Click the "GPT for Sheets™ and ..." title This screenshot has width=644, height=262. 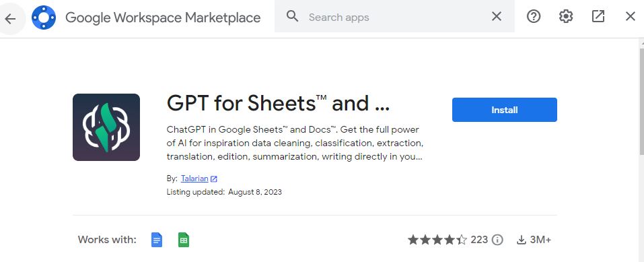pos(278,103)
